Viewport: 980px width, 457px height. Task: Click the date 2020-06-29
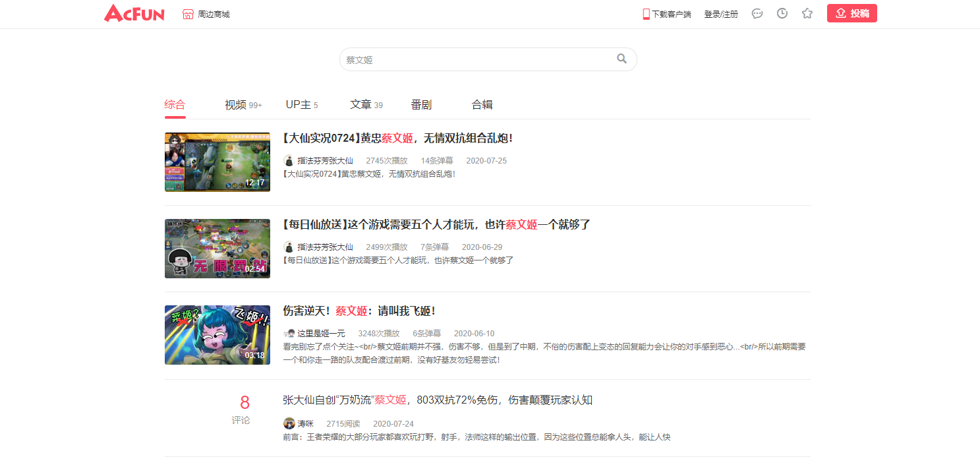click(482, 247)
